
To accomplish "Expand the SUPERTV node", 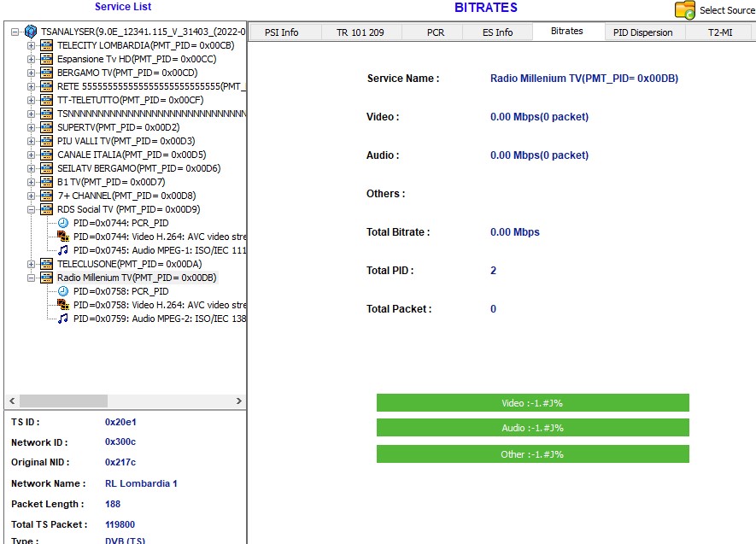I will (32, 127).
